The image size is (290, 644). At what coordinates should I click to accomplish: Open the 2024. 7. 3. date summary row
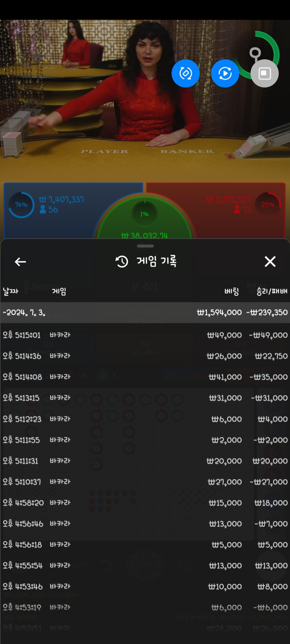pos(145,313)
